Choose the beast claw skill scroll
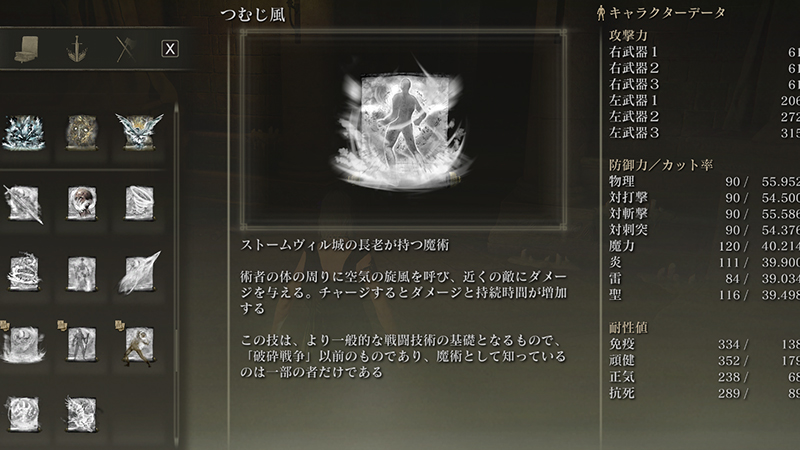Viewport: 800px width, 450px height. click(23, 415)
